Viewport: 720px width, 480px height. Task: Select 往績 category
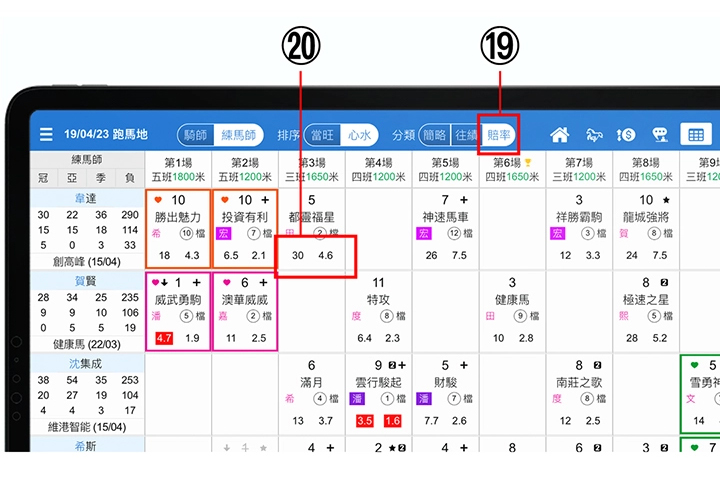point(466,135)
